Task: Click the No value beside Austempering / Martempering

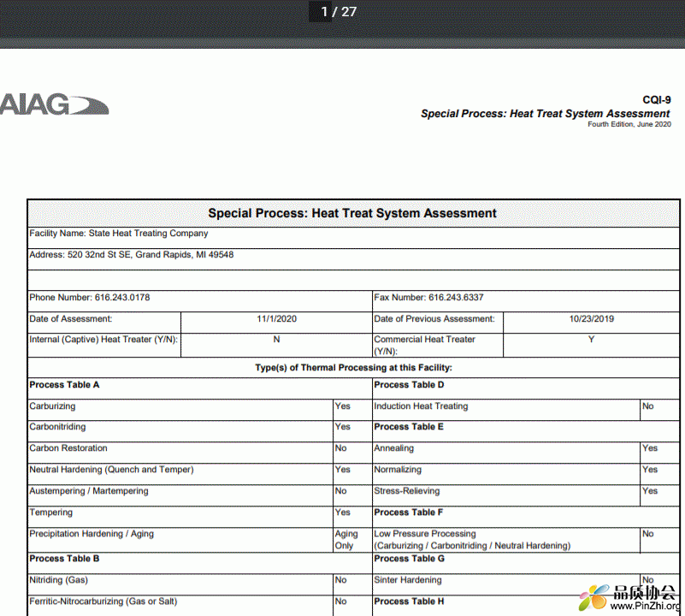Action: coord(340,491)
